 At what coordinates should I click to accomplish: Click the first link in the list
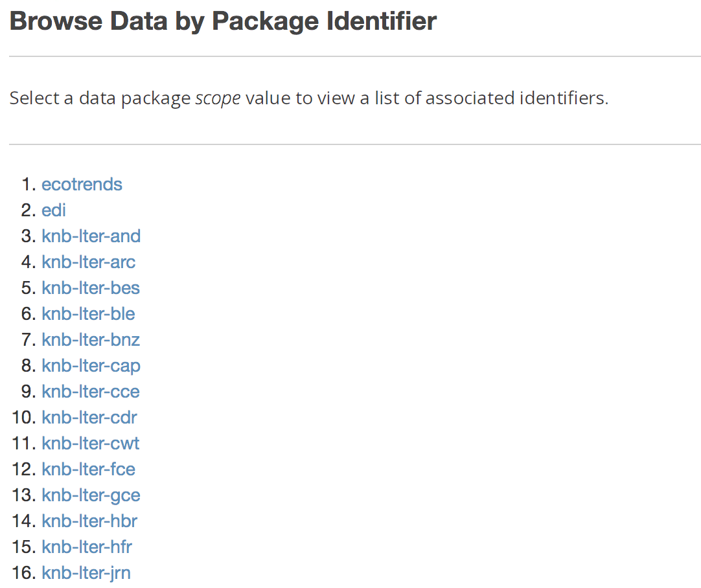[x=82, y=184]
